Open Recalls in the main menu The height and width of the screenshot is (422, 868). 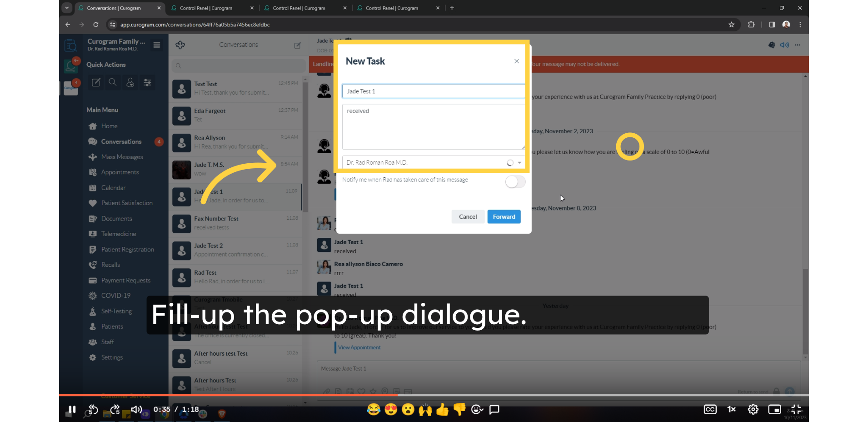tap(110, 265)
